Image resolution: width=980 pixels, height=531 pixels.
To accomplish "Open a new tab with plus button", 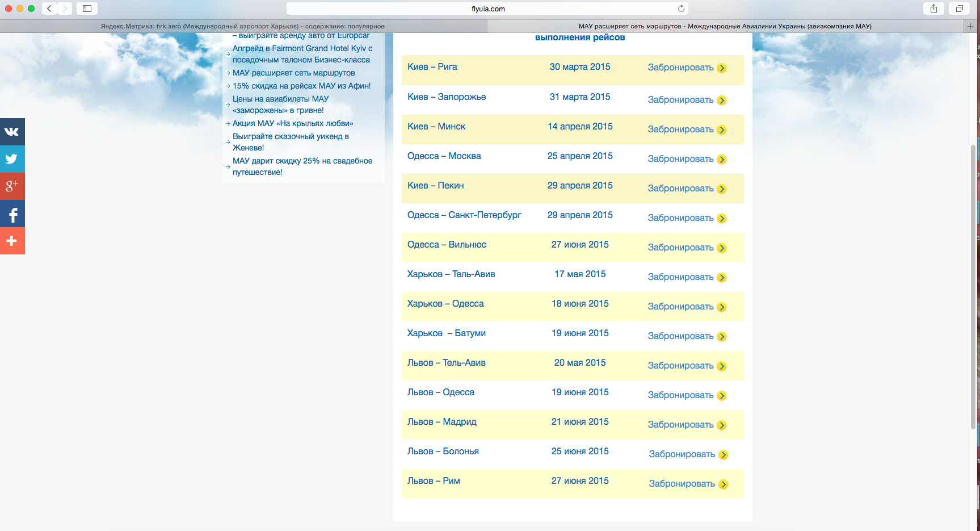I will pos(970,26).
